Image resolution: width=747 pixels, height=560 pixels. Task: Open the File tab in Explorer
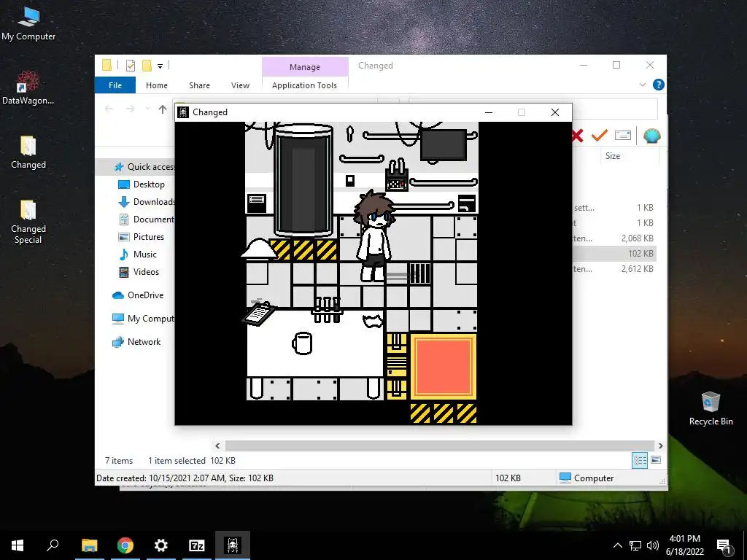[x=115, y=85]
